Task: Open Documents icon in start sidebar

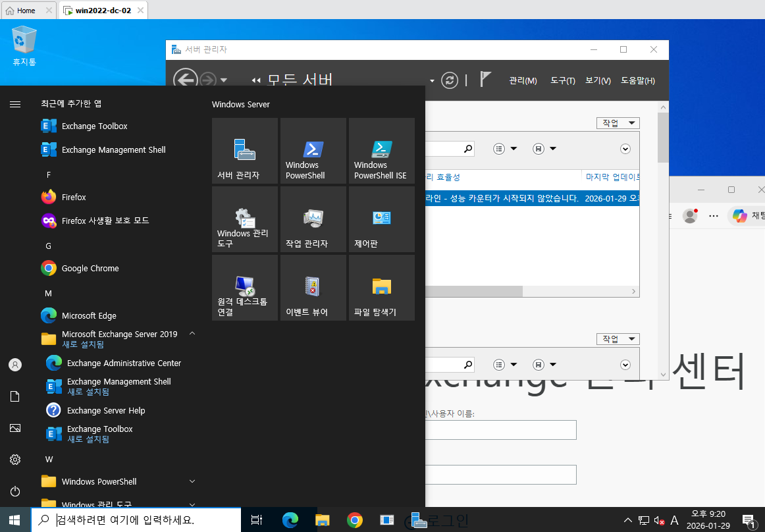Action: pyautogui.click(x=15, y=396)
